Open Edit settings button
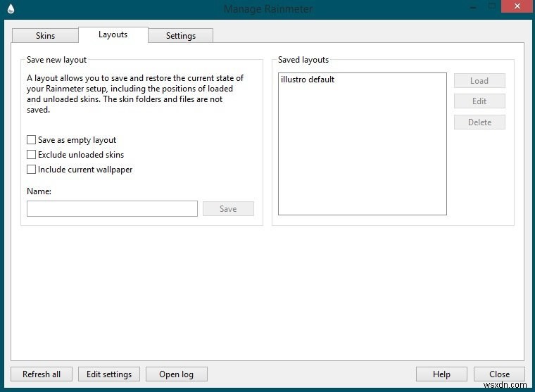Viewport: 535px width, 392px height. click(109, 374)
